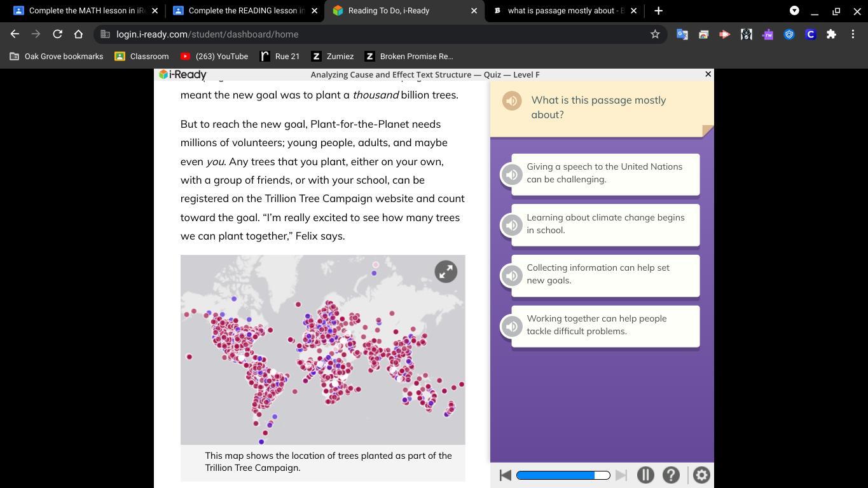Play audio for 'Learning about climate change' answer
Viewport: 868px width, 488px height.
[x=512, y=225]
